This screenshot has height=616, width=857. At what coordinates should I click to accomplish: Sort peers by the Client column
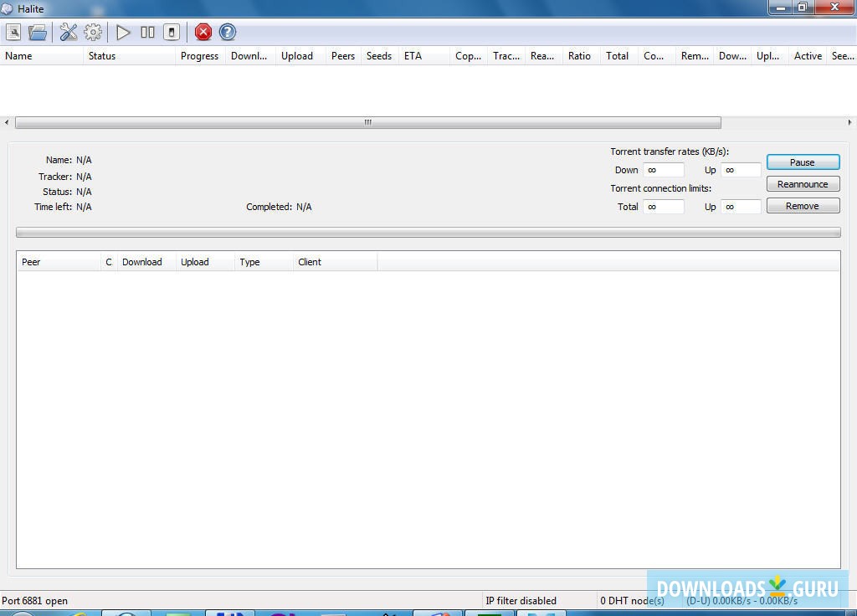(x=310, y=261)
